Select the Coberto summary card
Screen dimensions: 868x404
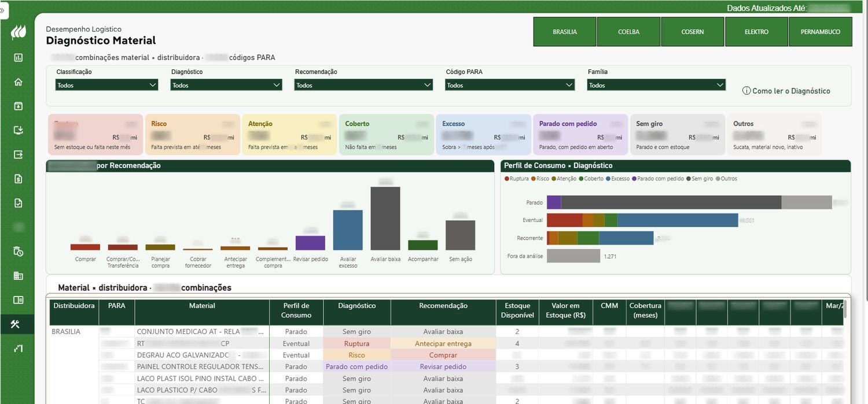(x=387, y=135)
